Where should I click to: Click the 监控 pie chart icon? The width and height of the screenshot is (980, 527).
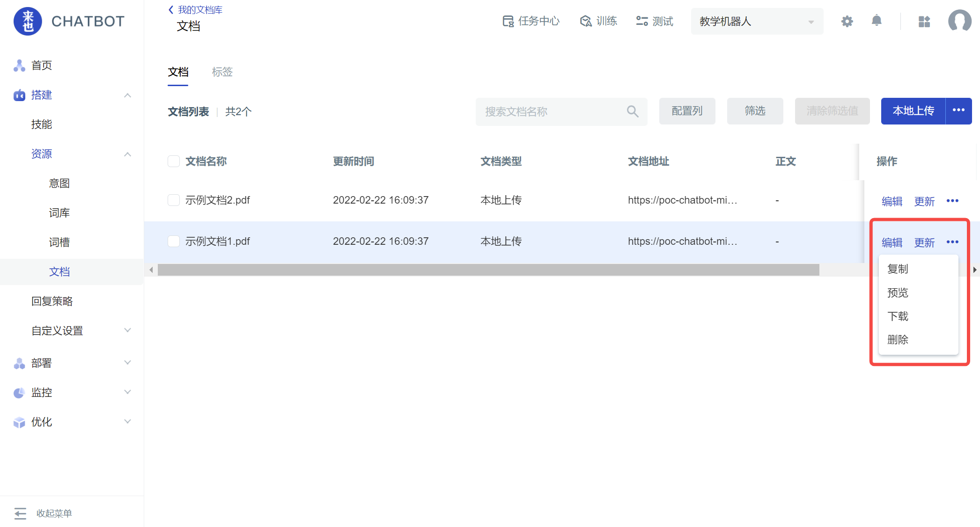click(19, 393)
